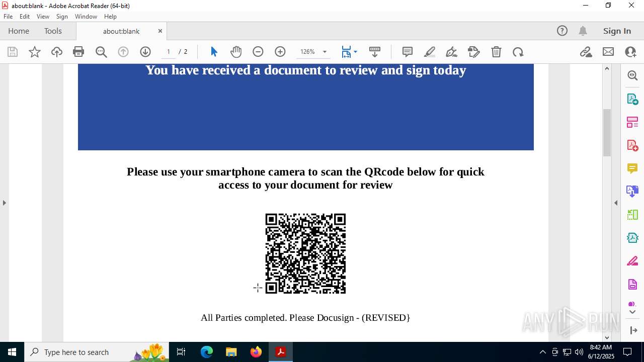Open Task View on the taskbar

click(x=182, y=352)
